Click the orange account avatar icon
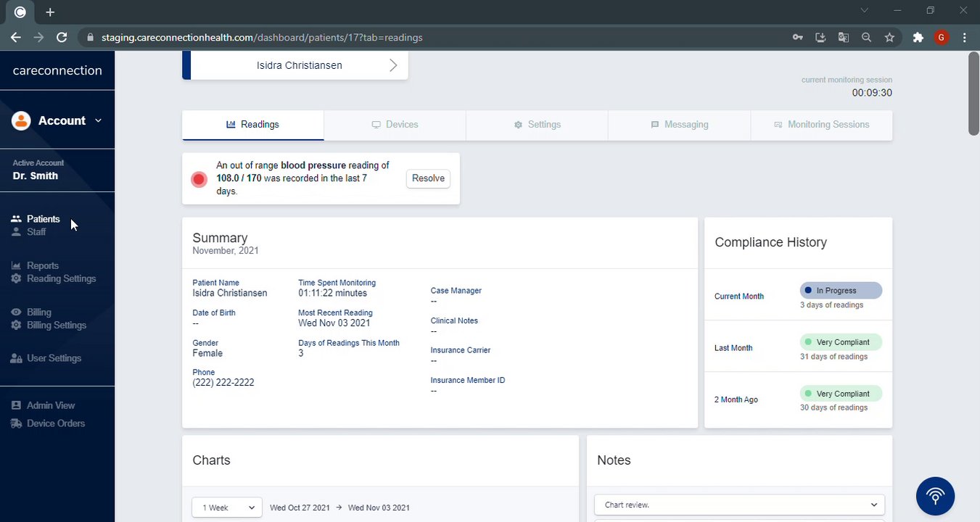 21,121
